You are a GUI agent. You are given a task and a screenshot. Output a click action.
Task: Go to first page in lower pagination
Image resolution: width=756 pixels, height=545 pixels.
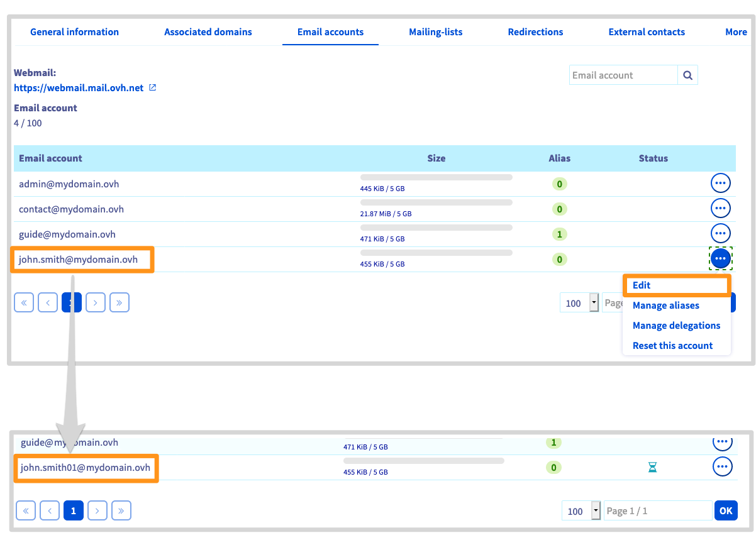click(25, 511)
